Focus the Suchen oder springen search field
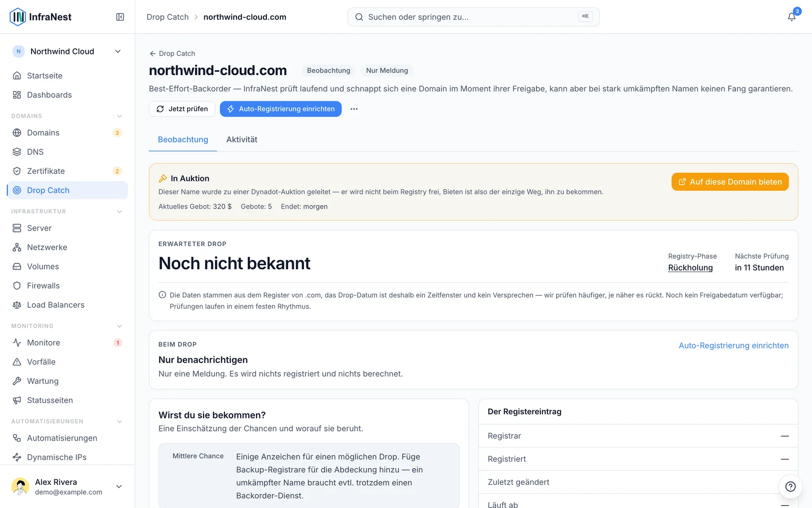The height and width of the screenshot is (508, 812). tap(473, 17)
